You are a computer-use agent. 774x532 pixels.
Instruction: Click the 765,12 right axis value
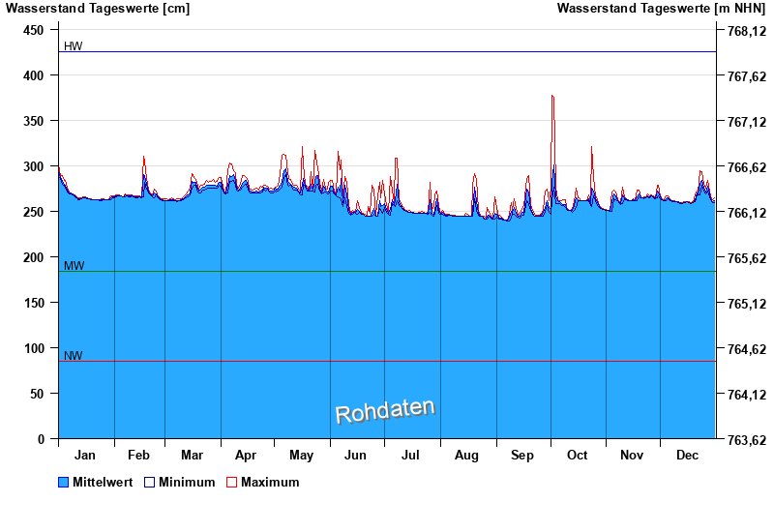coord(747,304)
